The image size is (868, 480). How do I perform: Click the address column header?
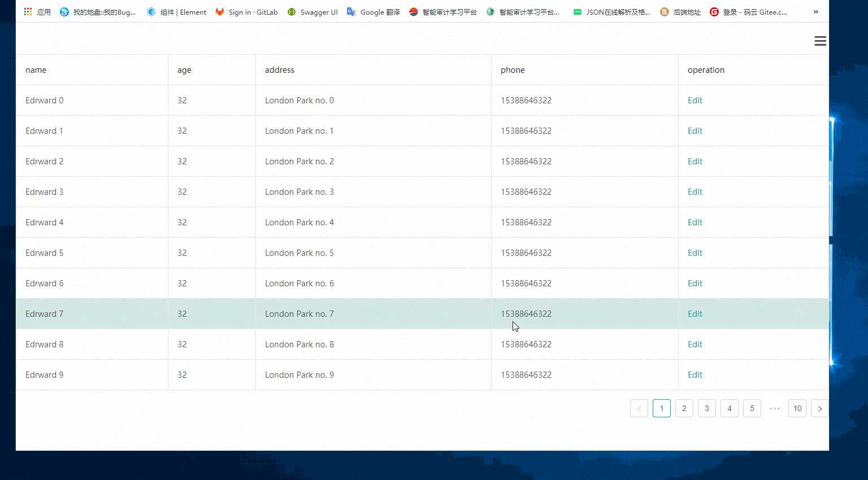pyautogui.click(x=374, y=70)
